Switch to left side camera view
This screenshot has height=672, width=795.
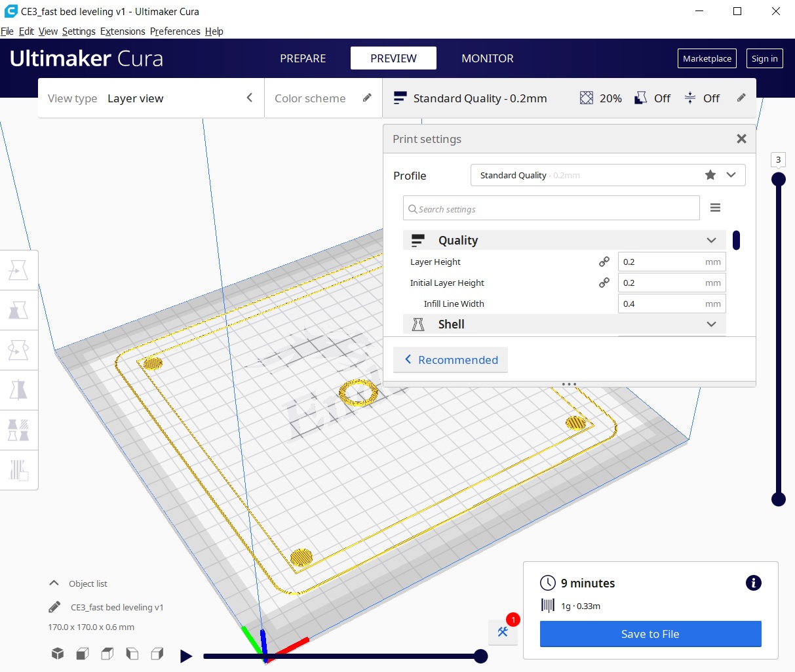coord(132,654)
